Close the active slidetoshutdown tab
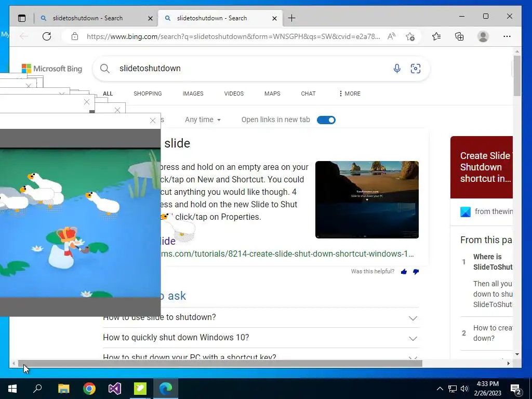This screenshot has width=532, height=399. [274, 18]
